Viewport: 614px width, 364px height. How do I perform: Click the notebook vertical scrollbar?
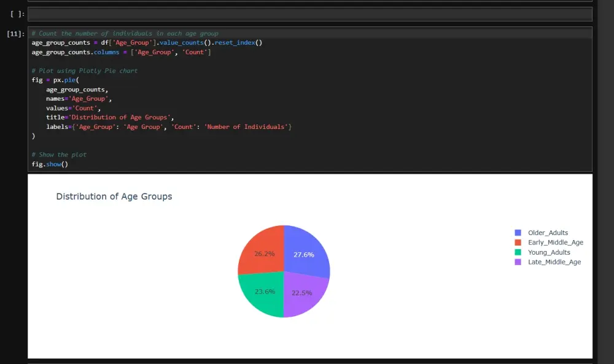[606, 182]
